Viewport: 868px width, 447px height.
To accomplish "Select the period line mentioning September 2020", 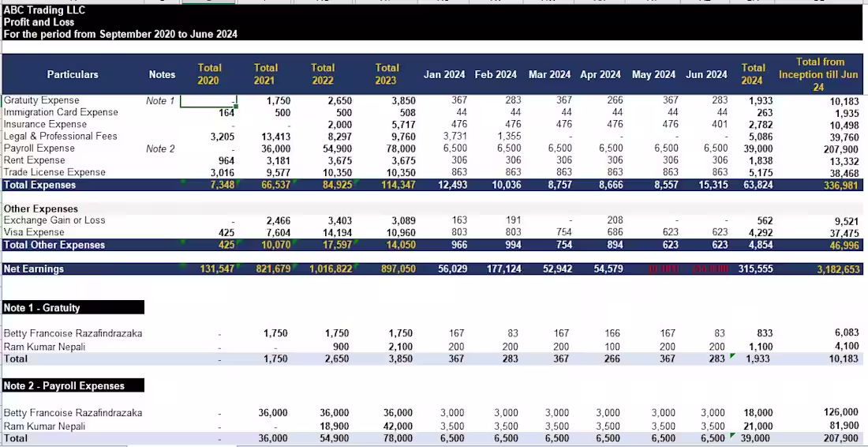I will click(x=120, y=34).
